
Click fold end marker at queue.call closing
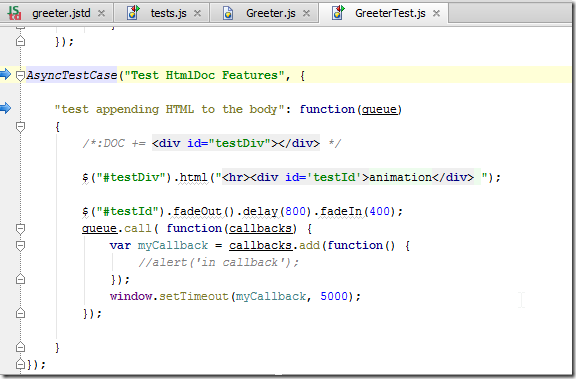click(20, 313)
